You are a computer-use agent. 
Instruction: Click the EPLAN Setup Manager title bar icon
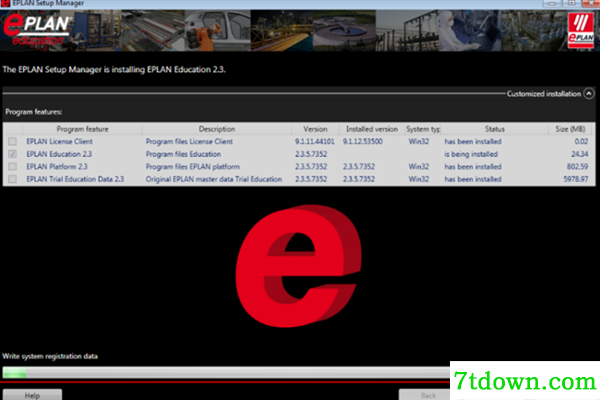click(5, 3)
